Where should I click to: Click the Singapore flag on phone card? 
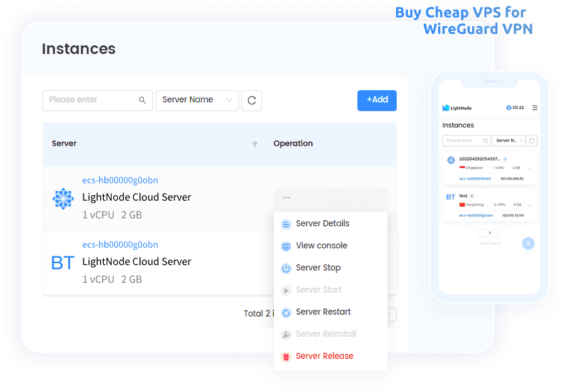click(x=462, y=167)
